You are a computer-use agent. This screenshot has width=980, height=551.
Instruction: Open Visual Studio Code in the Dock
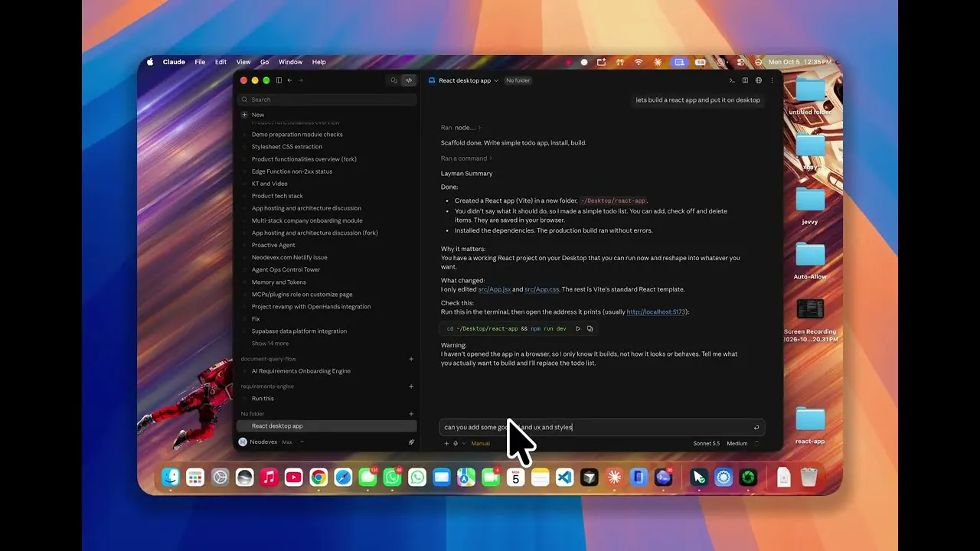(x=564, y=478)
